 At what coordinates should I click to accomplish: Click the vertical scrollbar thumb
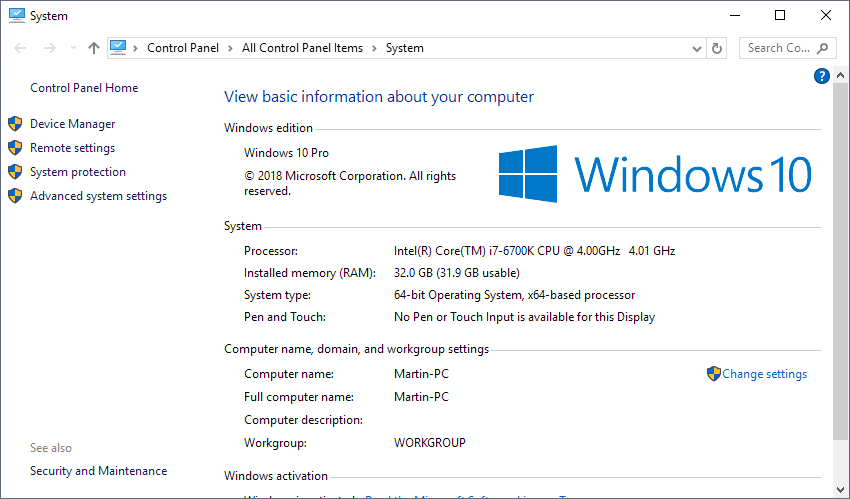pyautogui.click(x=840, y=260)
